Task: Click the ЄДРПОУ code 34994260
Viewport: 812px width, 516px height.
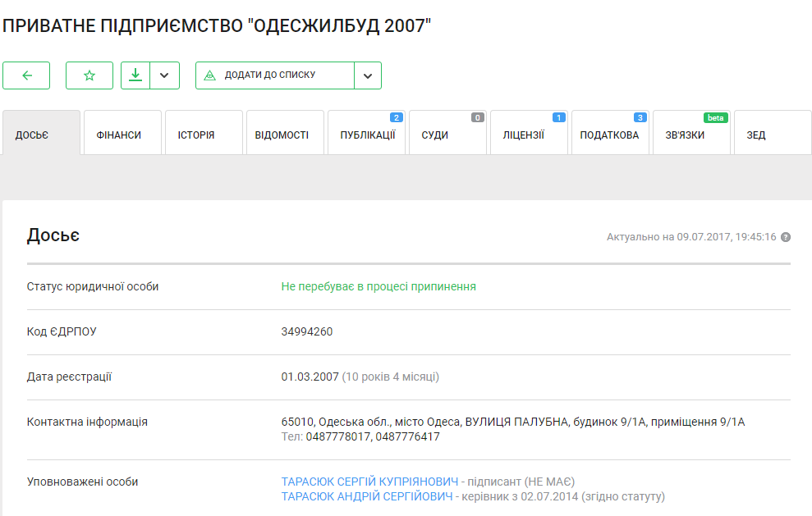Action: click(x=307, y=332)
